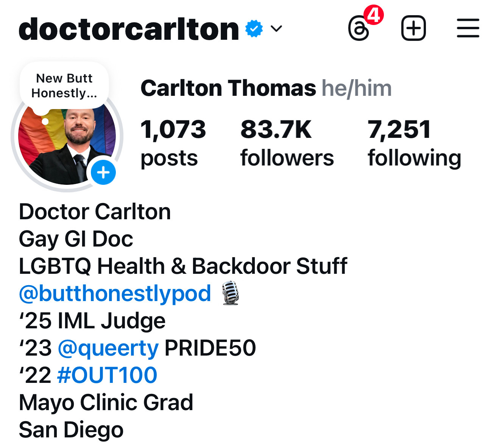Open the @butthonestlypod mention link

click(x=115, y=293)
